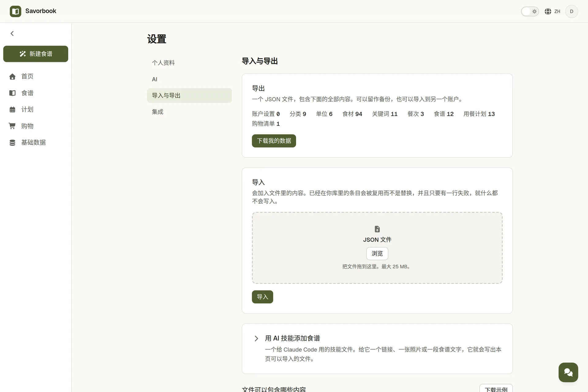Viewport: 588px width, 392px height.
Task: Click the book icon beside 食谱
Action: (12, 93)
